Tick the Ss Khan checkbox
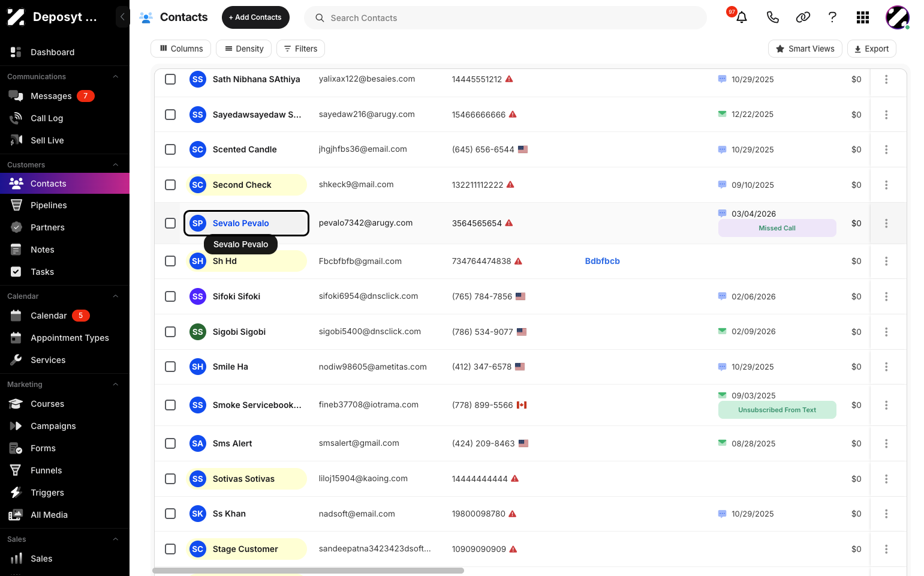924x576 pixels. coord(170,514)
